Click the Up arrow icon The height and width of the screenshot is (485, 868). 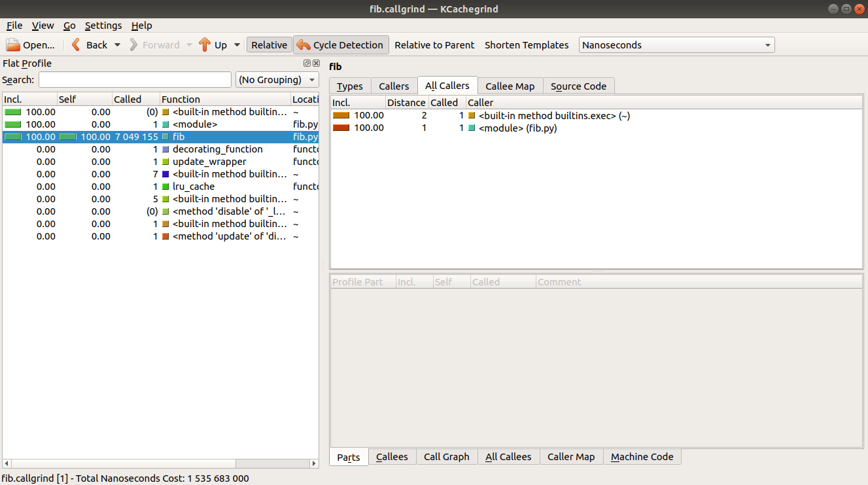pyautogui.click(x=204, y=45)
